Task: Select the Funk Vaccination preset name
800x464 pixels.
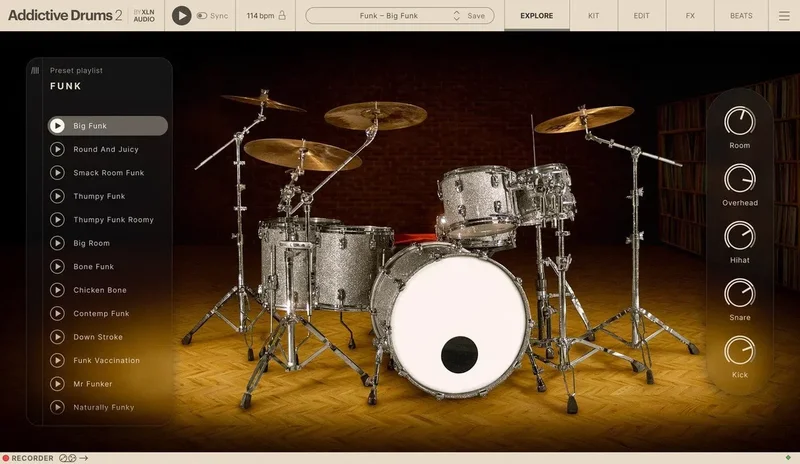Action: [107, 361]
